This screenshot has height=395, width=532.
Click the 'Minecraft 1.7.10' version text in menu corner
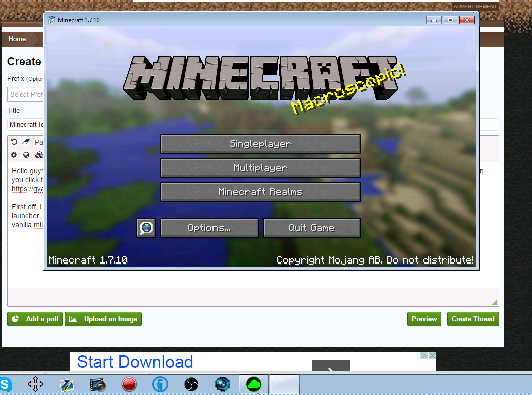pos(88,260)
